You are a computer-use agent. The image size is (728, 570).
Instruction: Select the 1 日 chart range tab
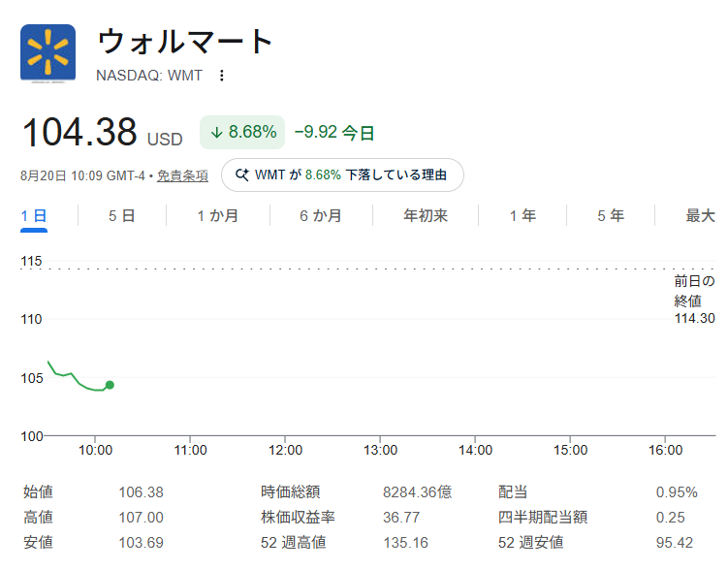pyautogui.click(x=33, y=216)
